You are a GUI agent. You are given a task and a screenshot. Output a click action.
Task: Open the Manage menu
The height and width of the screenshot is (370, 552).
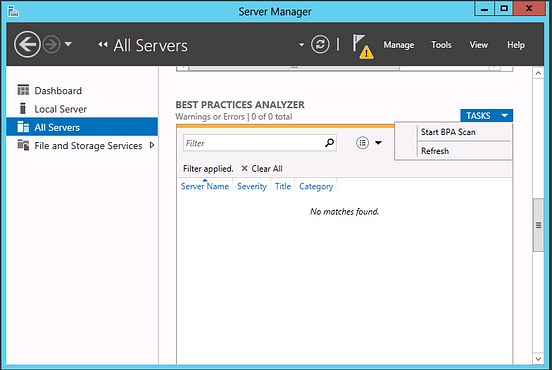pyautogui.click(x=399, y=45)
